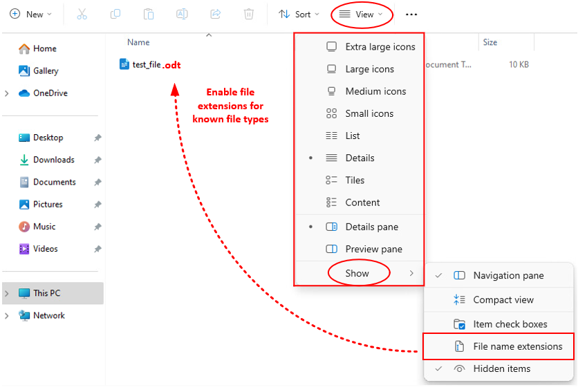Image resolution: width=578 pixels, height=392 pixels.
Task: Click the Paste clipboard icon
Action: click(149, 15)
